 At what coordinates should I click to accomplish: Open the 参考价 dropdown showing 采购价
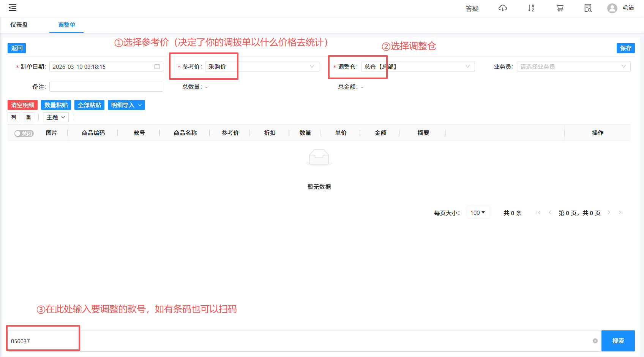tap(261, 66)
